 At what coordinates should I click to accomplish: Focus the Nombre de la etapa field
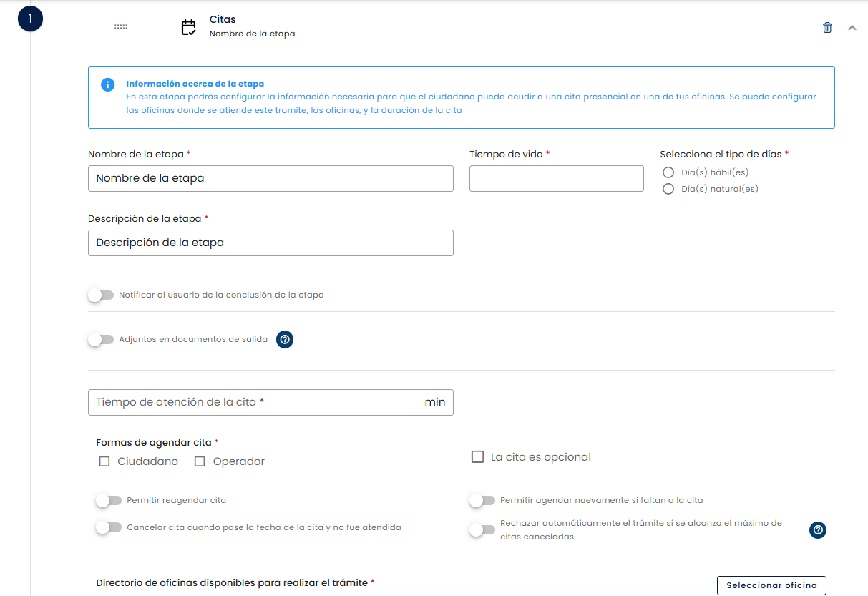(270, 178)
